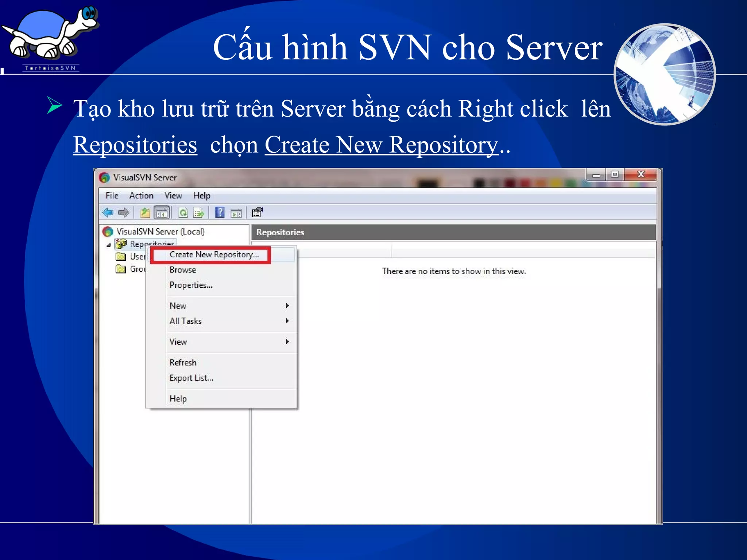The image size is (747, 560).
Task: Click the Back arrow toolbar icon
Action: click(108, 213)
